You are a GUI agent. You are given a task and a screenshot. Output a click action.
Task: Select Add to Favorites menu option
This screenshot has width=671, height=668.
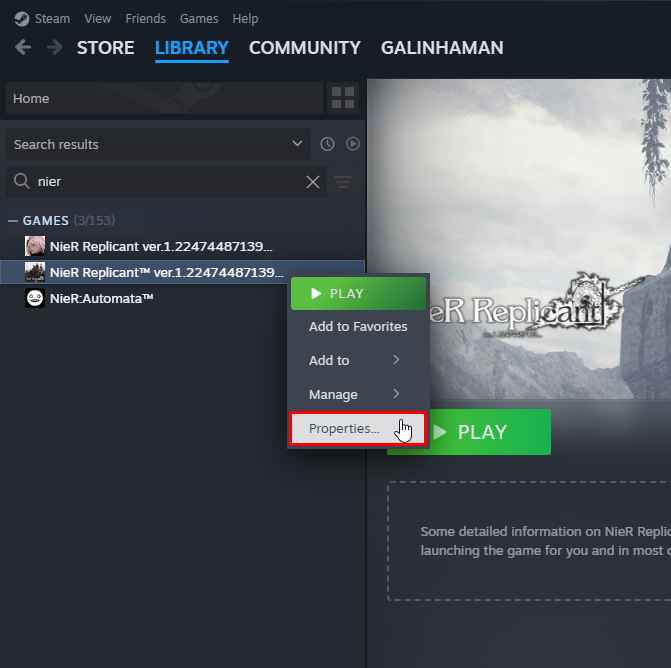pyautogui.click(x=358, y=327)
